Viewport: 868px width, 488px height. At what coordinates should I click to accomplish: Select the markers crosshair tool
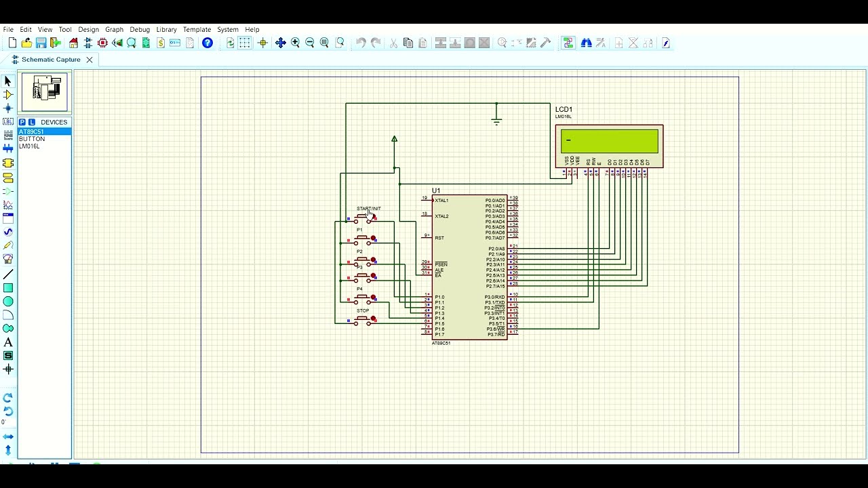point(8,369)
